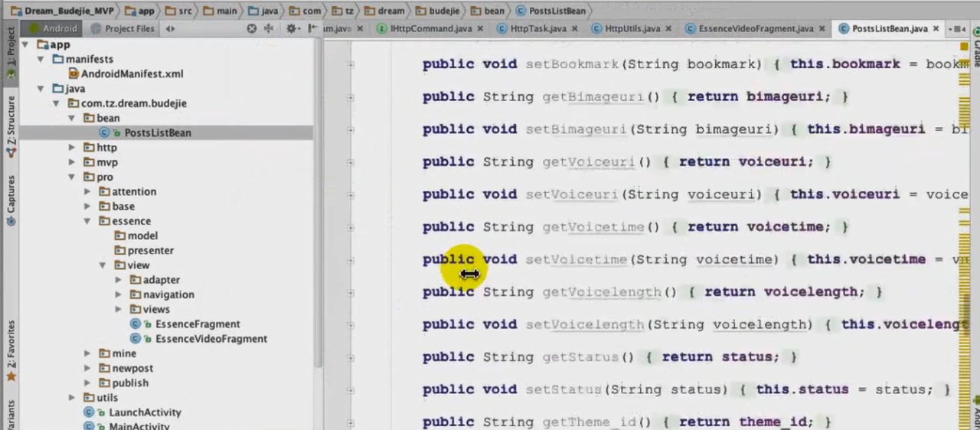The image size is (980, 430).
Task: Collapse the pro package
Action: tap(72, 177)
